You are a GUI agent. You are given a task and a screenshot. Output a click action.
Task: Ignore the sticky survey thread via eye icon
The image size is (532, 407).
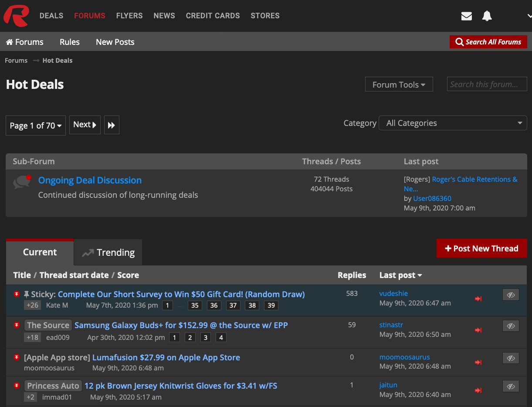click(x=511, y=295)
